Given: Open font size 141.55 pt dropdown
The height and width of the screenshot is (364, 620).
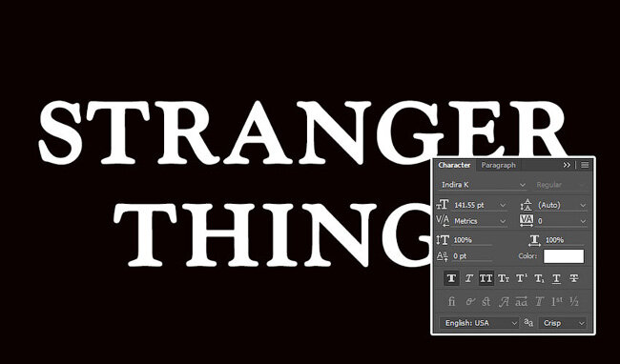Looking at the screenshot, I should [503, 205].
